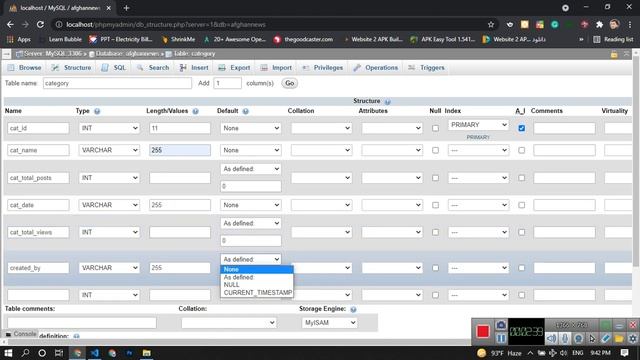Open the Operations tab
The width and height of the screenshot is (640, 360).
tap(376, 68)
